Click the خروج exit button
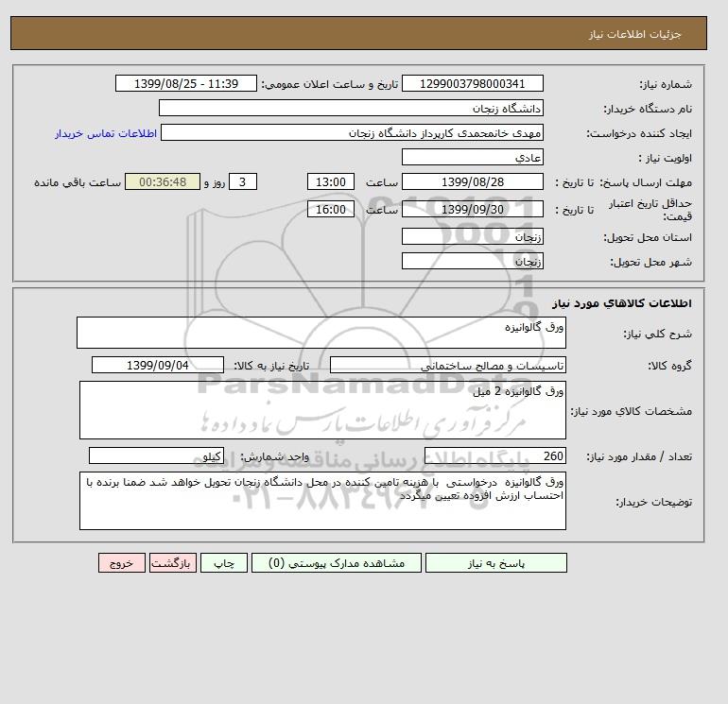 point(122,563)
